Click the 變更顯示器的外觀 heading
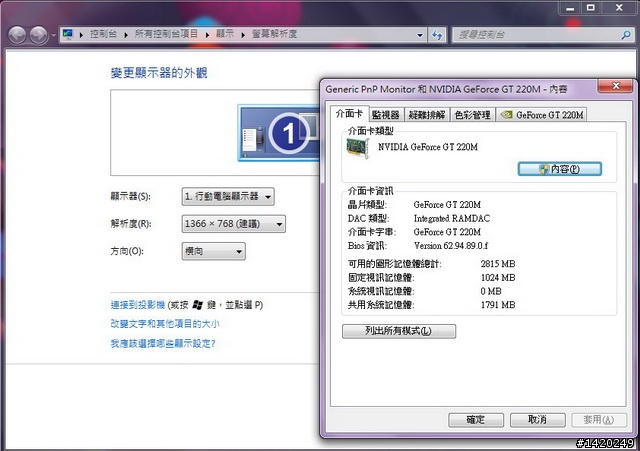640x451 pixels. (159, 73)
